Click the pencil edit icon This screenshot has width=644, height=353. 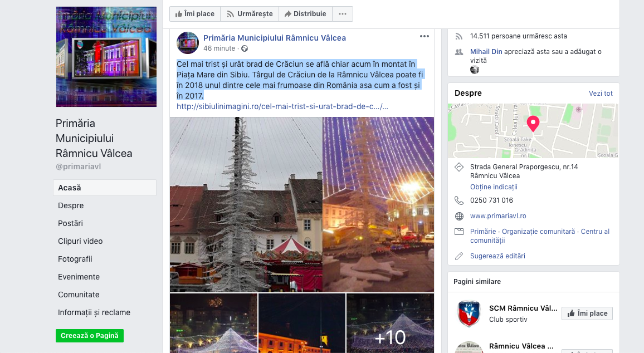click(x=459, y=256)
